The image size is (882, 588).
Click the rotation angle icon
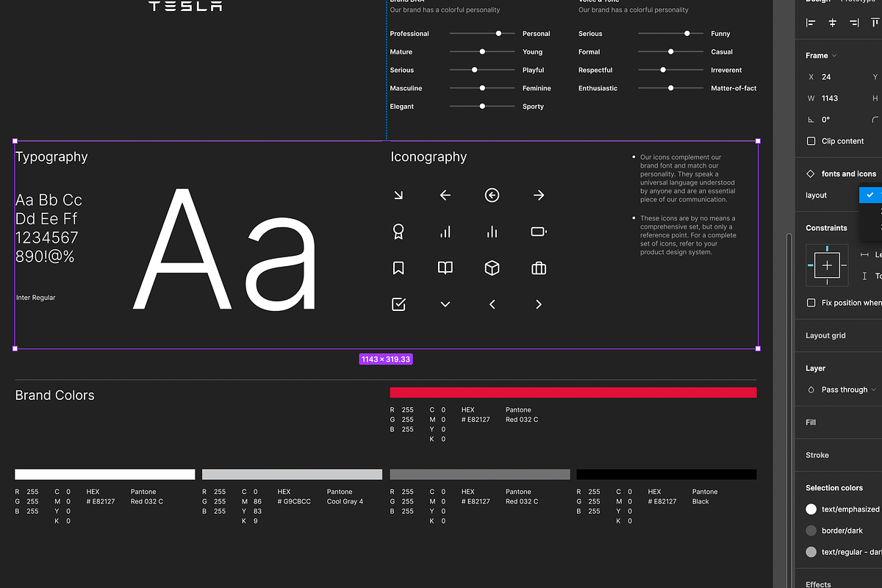811,120
